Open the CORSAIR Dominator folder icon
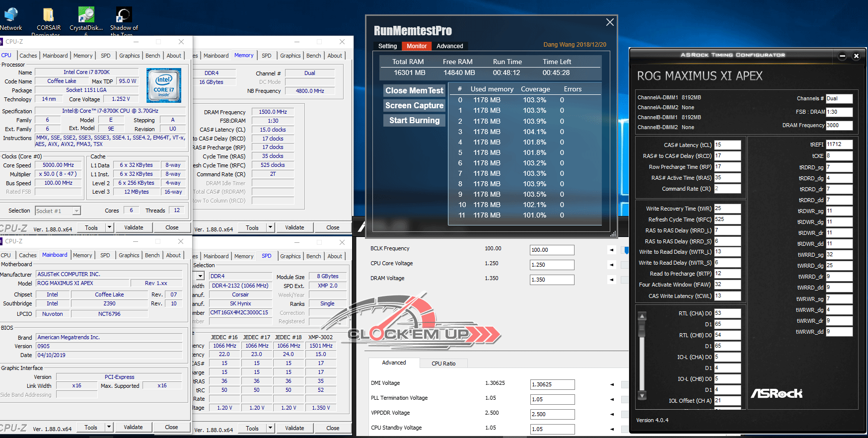868x438 pixels. click(48, 21)
